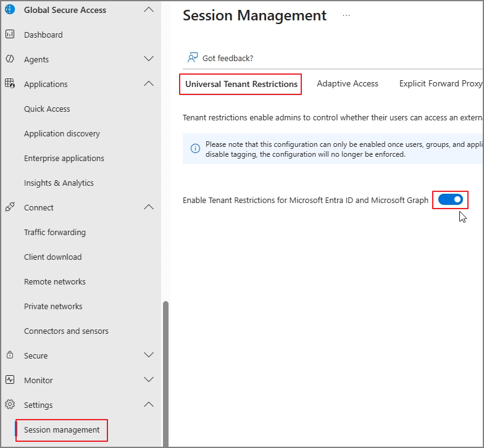484x448 pixels.
Task: Open Remote networks
Action: [x=54, y=281]
